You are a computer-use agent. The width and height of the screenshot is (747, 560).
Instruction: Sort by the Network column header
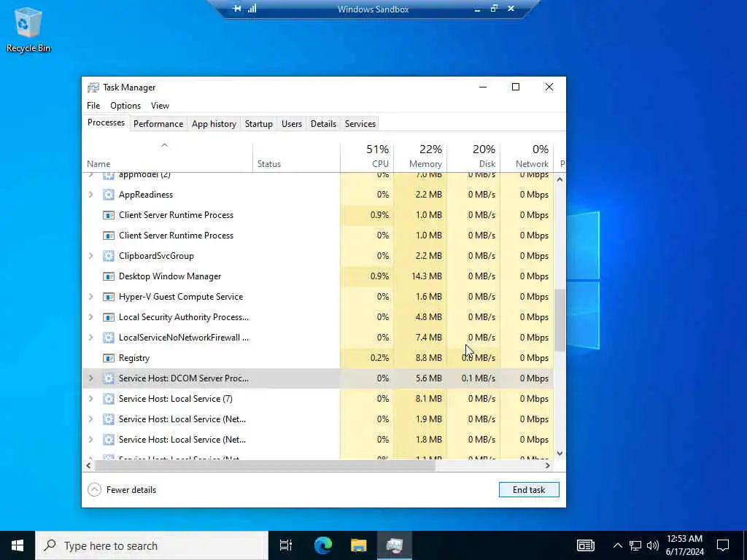pyautogui.click(x=527, y=156)
